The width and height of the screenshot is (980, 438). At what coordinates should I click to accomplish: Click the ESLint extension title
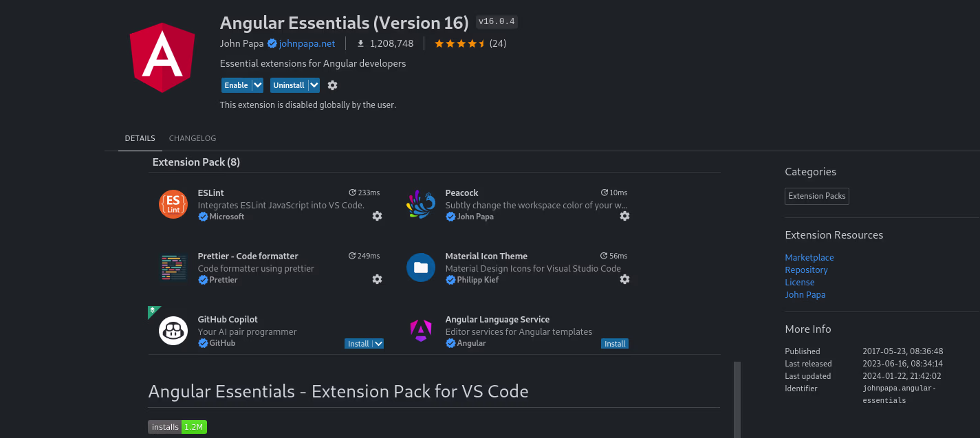point(210,193)
